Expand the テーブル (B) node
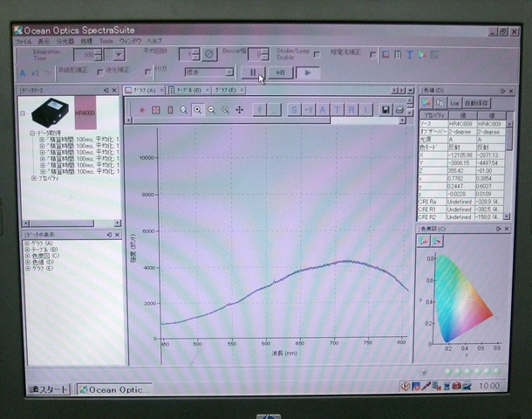Viewport: 532px width, 419px height. [27, 250]
